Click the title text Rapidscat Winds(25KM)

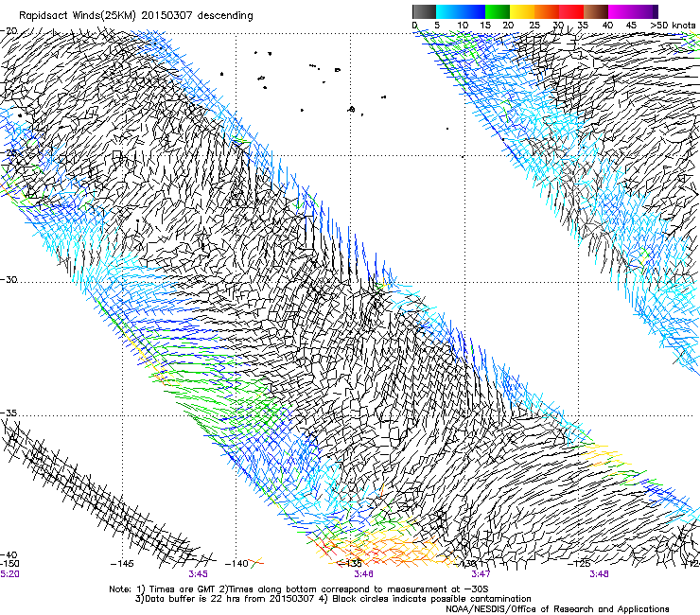79,16
